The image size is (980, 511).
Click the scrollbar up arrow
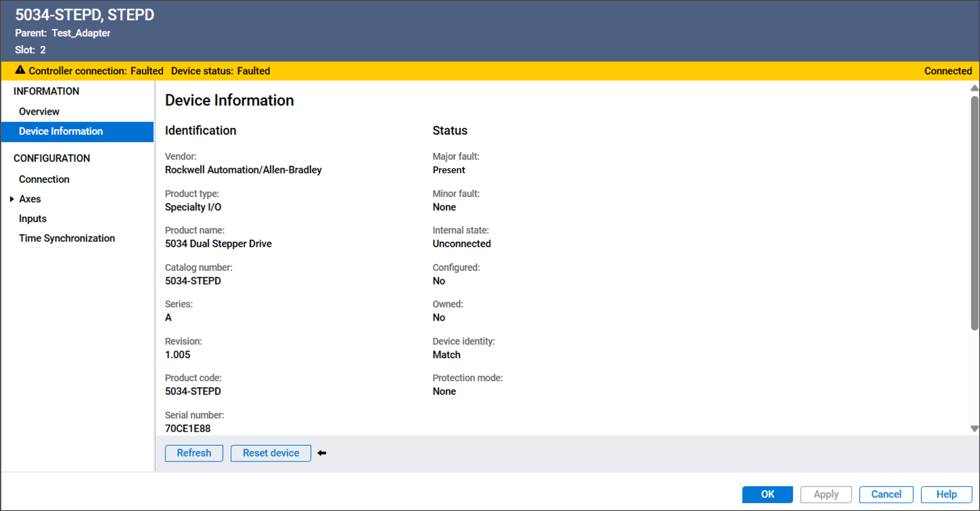pos(975,88)
